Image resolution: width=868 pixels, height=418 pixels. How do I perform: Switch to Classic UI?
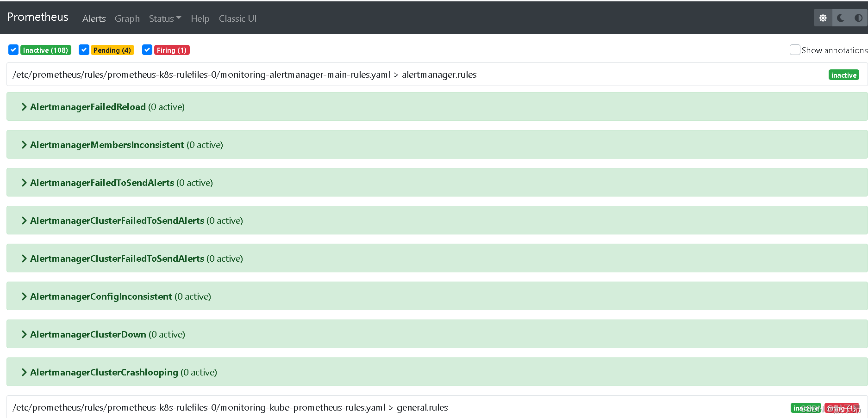tap(237, 18)
